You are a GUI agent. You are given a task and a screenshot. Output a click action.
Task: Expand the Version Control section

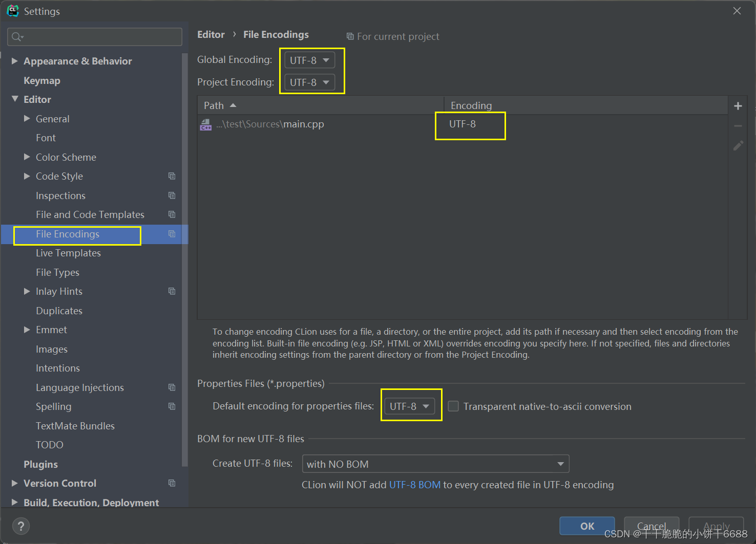[x=14, y=483]
